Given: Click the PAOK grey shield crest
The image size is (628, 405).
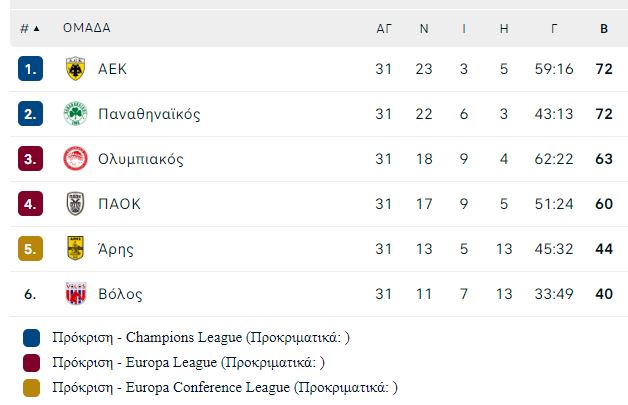Looking at the screenshot, I should tap(75, 204).
